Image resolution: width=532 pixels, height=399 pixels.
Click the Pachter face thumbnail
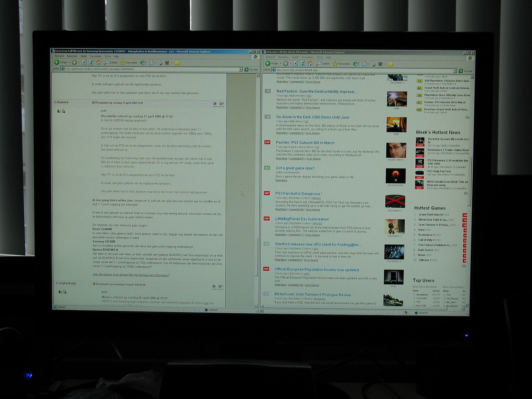396,150
